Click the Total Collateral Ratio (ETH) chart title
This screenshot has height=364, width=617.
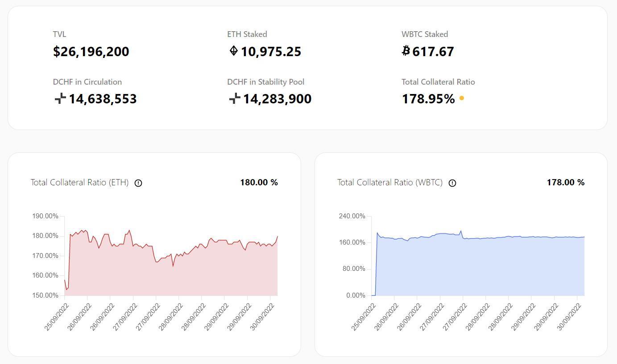tap(79, 182)
